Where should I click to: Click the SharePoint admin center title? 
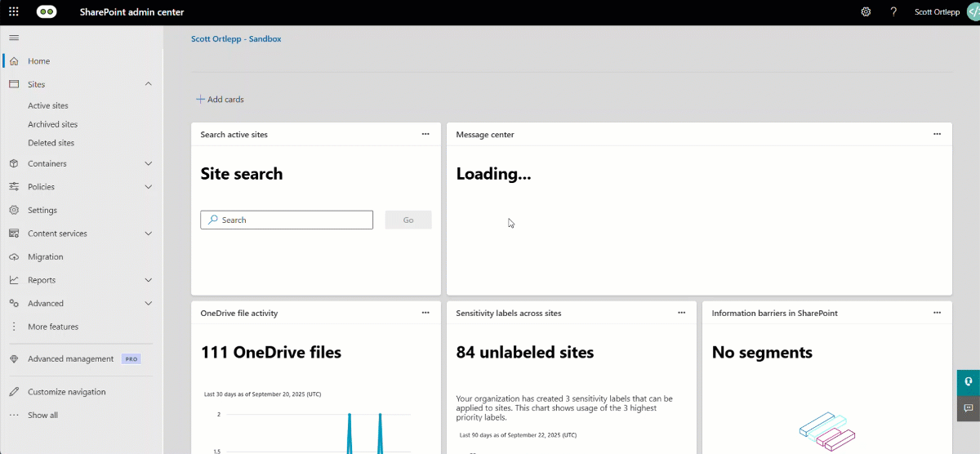click(132, 12)
